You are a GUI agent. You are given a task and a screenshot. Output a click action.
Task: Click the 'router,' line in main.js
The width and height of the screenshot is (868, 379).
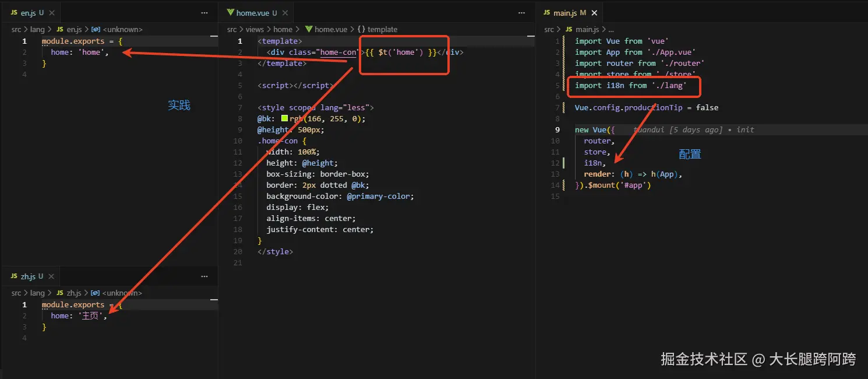[x=599, y=141]
